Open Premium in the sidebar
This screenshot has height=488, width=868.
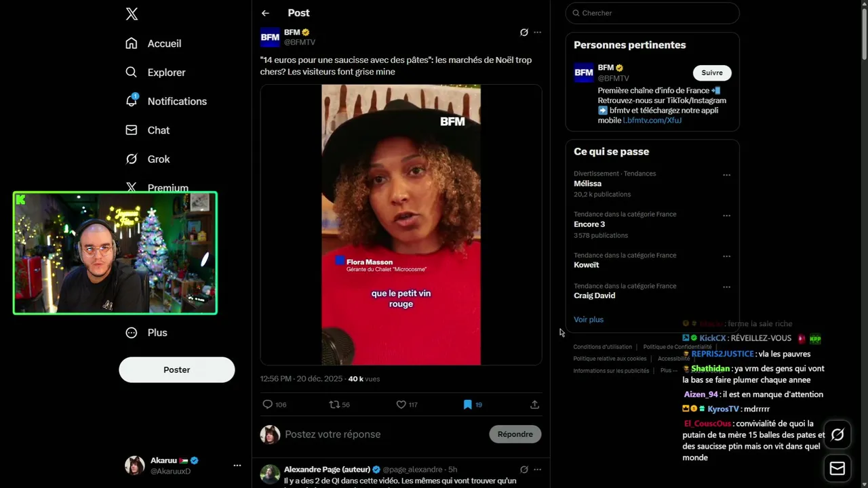(x=157, y=188)
